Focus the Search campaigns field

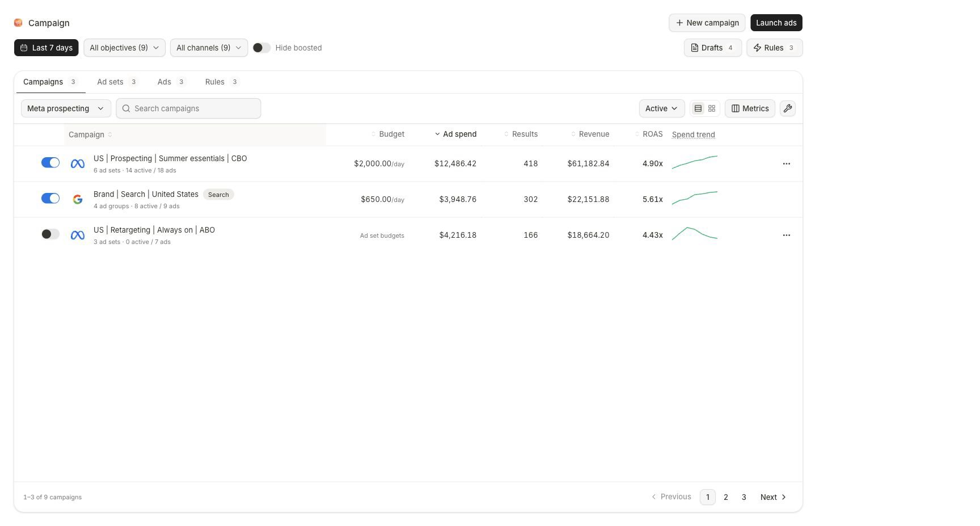(x=188, y=108)
